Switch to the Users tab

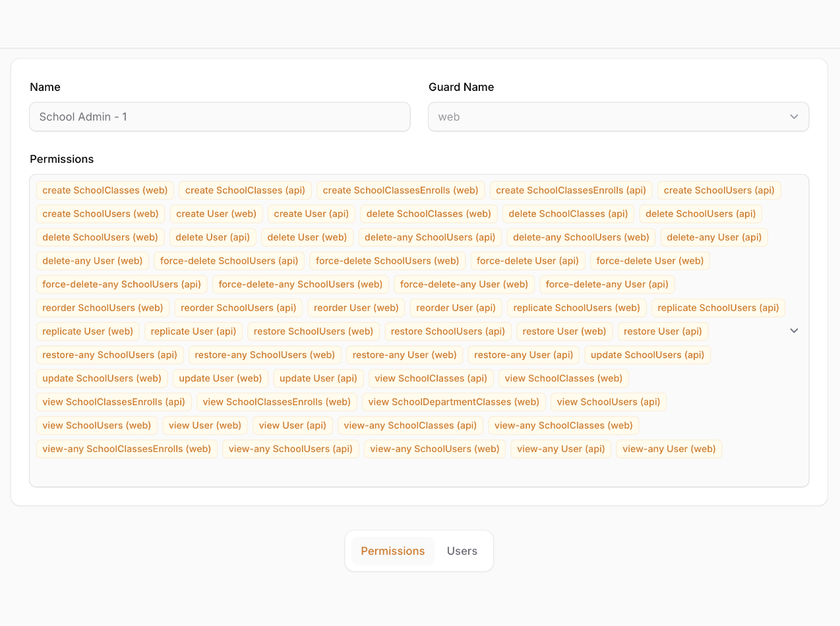tap(462, 551)
